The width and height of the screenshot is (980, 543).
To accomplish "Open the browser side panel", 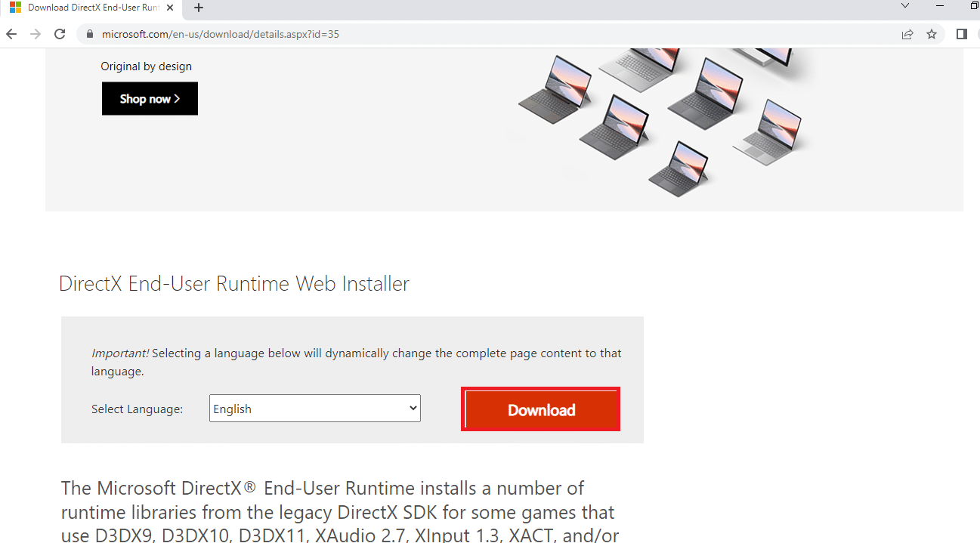I will (962, 34).
